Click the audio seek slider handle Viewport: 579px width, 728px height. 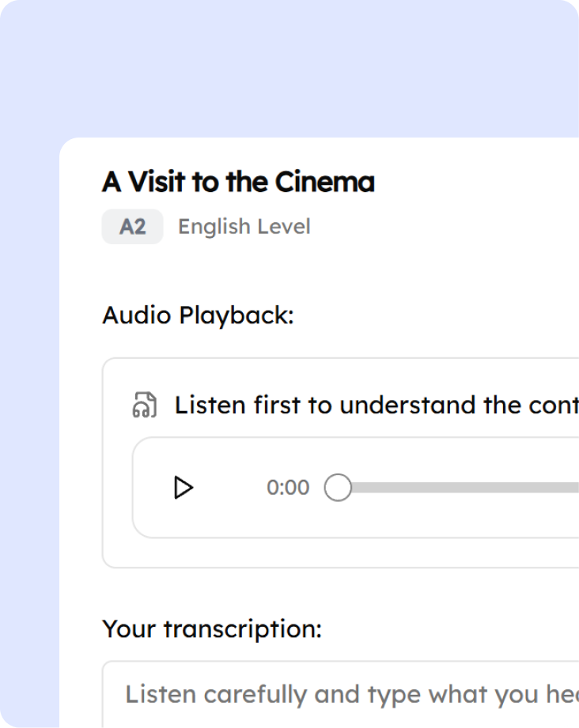[338, 488]
